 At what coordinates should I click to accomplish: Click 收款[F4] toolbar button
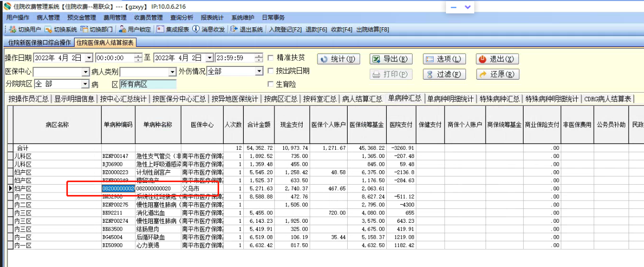coord(342,29)
